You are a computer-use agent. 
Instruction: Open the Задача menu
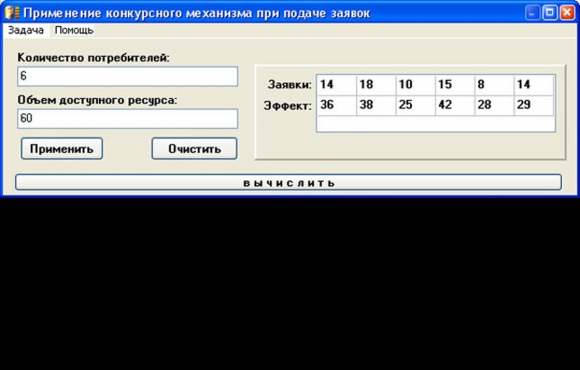coord(26,30)
